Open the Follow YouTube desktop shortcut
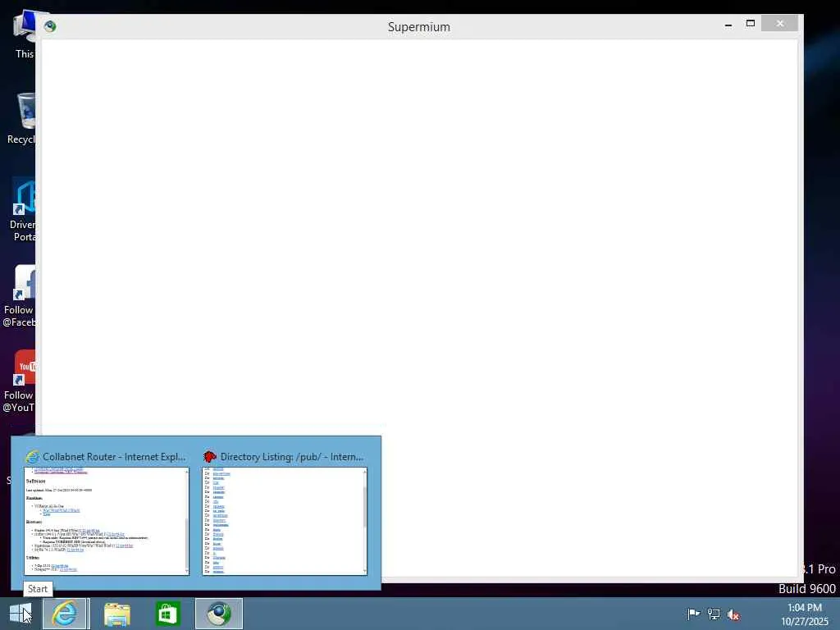 [20, 381]
